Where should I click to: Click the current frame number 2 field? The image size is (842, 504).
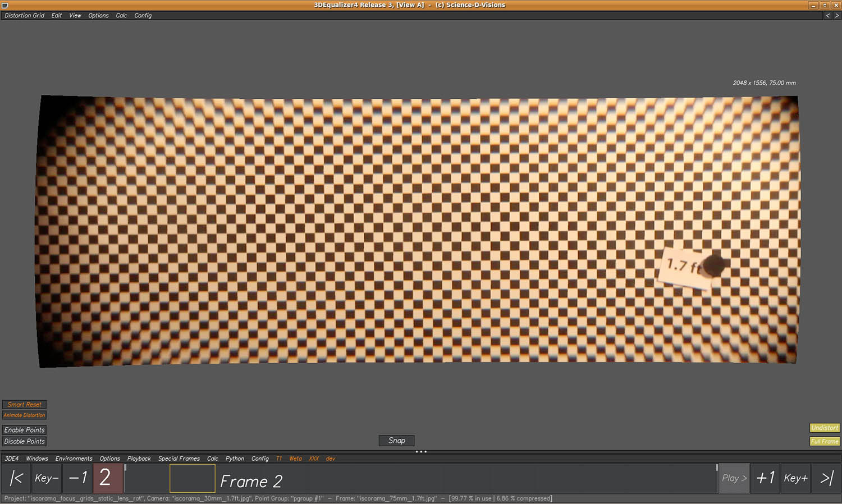coord(108,478)
